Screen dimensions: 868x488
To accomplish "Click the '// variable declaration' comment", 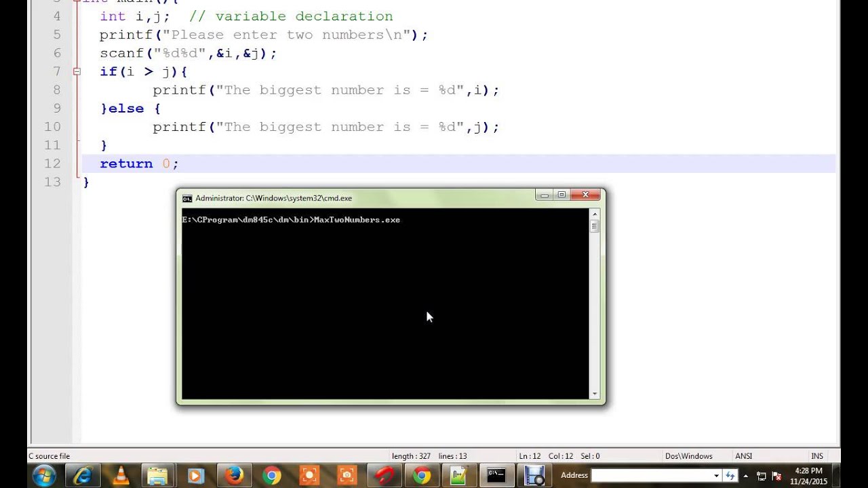I will tap(291, 16).
